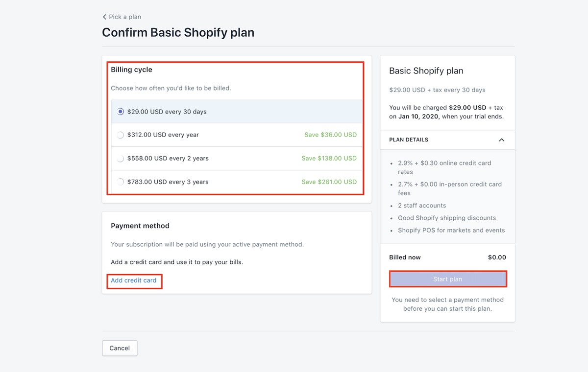588x372 pixels.
Task: Click the Billed now $0.00 amount
Action: tap(497, 257)
